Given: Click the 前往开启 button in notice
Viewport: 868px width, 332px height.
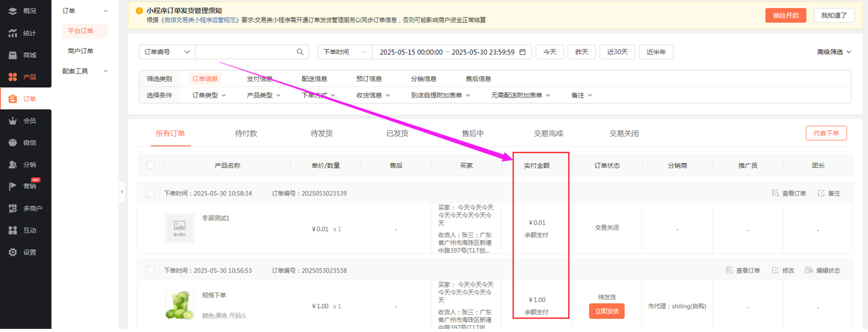Looking at the screenshot, I should [x=785, y=16].
